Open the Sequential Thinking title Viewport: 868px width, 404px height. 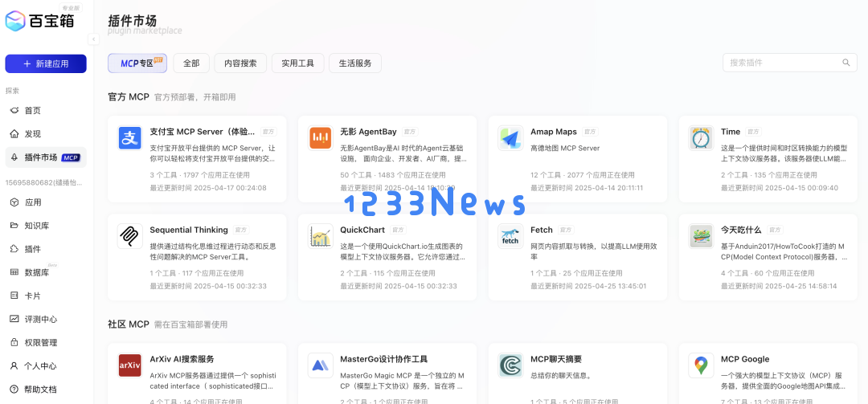coord(189,230)
